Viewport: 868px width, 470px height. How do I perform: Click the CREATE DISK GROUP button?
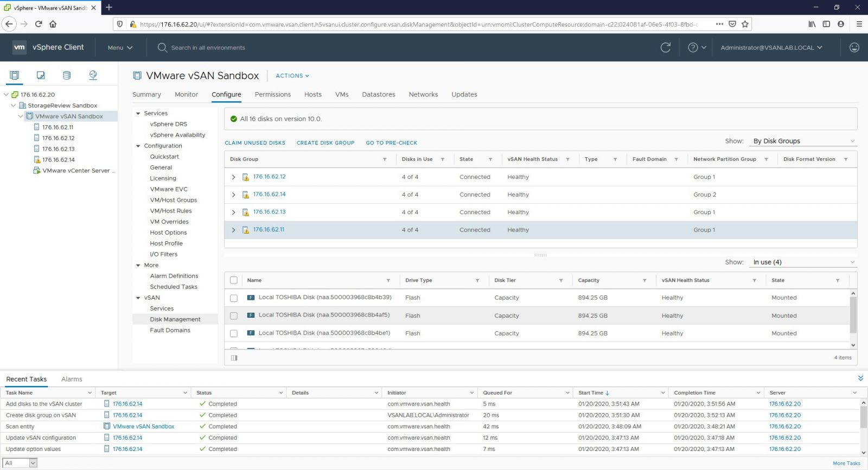(x=325, y=143)
